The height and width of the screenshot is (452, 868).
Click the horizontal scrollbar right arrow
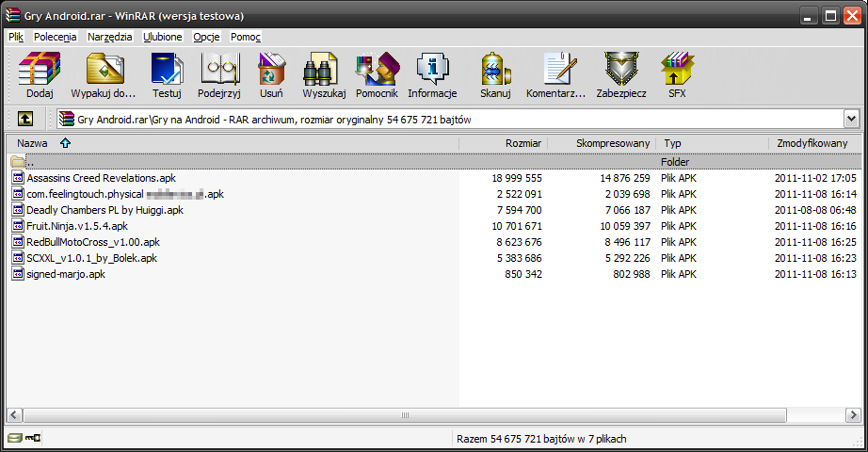[852, 414]
